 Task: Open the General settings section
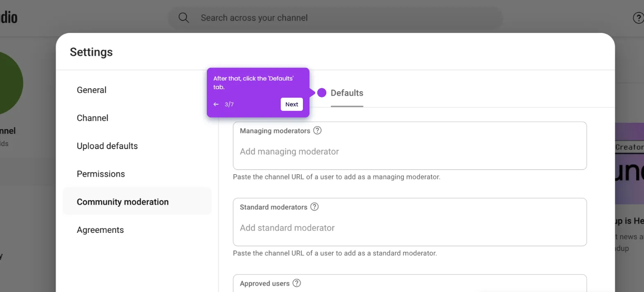tap(92, 90)
